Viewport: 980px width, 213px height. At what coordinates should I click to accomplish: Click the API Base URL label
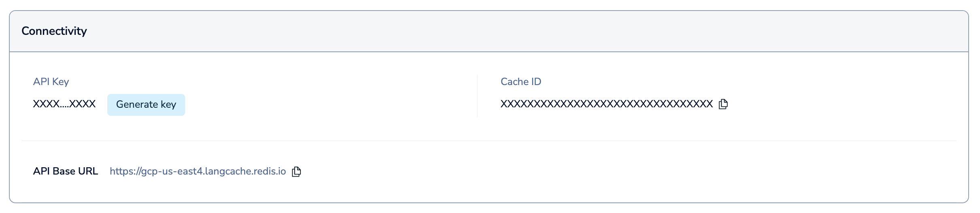[x=66, y=171]
